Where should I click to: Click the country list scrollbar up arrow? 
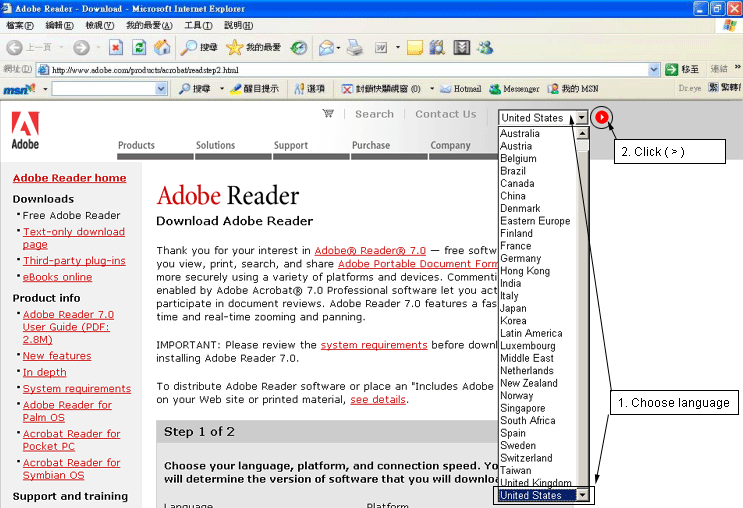click(582, 133)
